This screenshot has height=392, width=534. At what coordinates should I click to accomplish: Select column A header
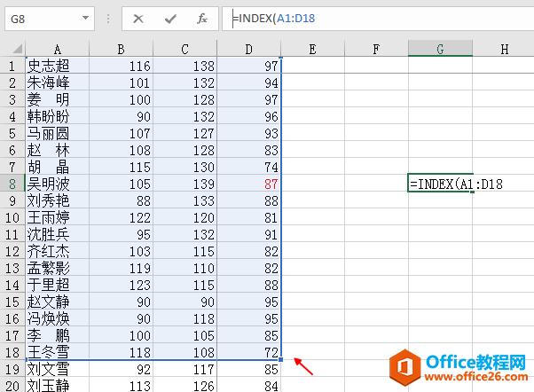pos(58,49)
